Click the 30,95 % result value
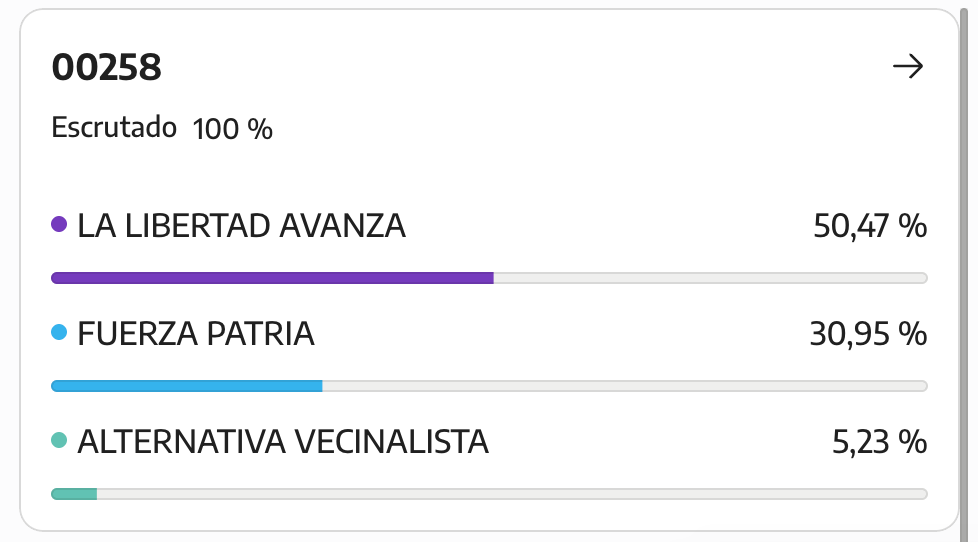The image size is (978, 542). 868,334
